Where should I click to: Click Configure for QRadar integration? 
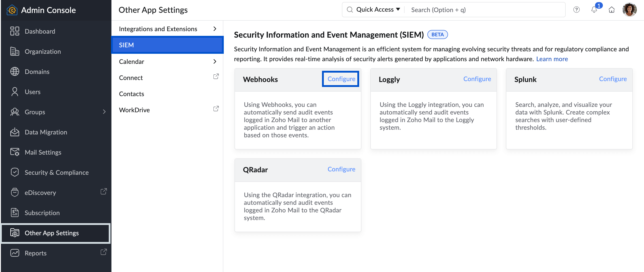coord(341,168)
